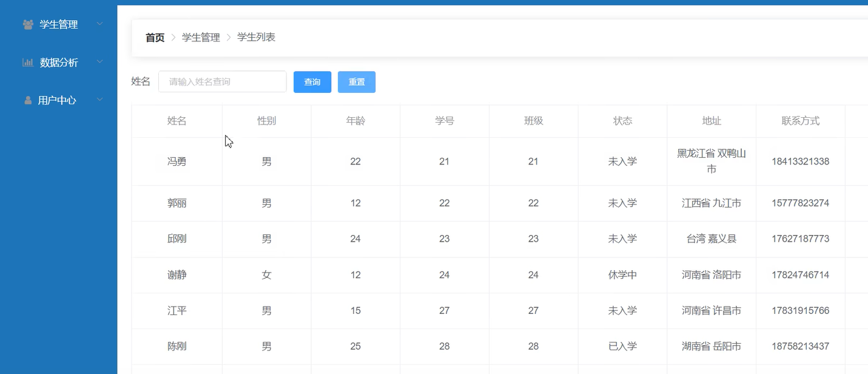
Task: Open the 数据分析 sidebar menu
Action: tap(59, 62)
